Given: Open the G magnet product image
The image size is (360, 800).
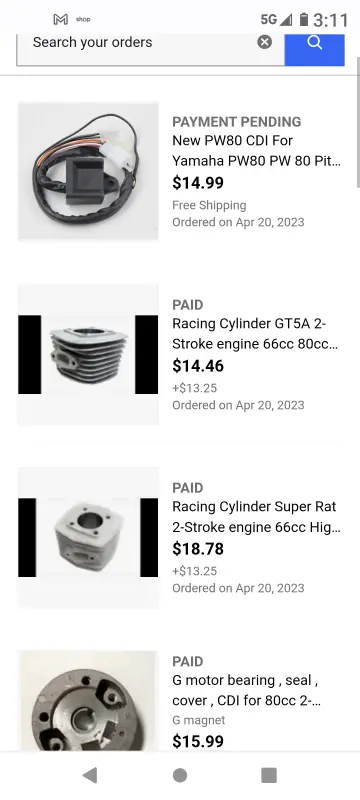Looking at the screenshot, I should click(x=88, y=701).
